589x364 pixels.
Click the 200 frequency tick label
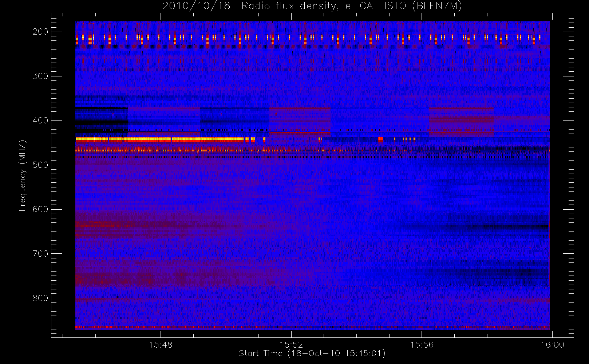[40, 32]
